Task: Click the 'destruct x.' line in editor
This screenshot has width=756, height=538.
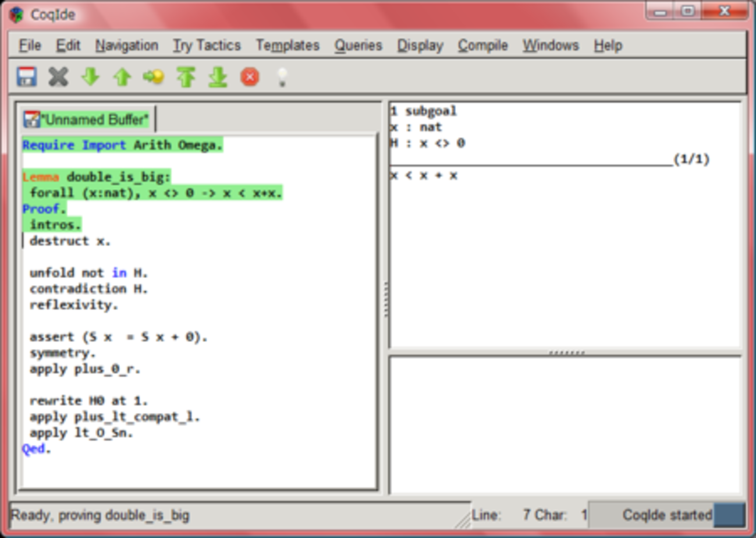Action: (70, 241)
